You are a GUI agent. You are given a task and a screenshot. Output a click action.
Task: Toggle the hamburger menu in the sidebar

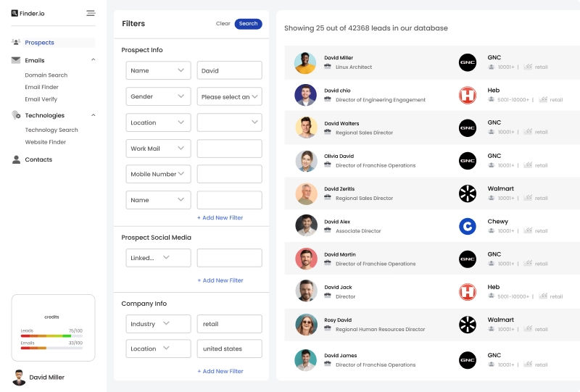coord(91,13)
